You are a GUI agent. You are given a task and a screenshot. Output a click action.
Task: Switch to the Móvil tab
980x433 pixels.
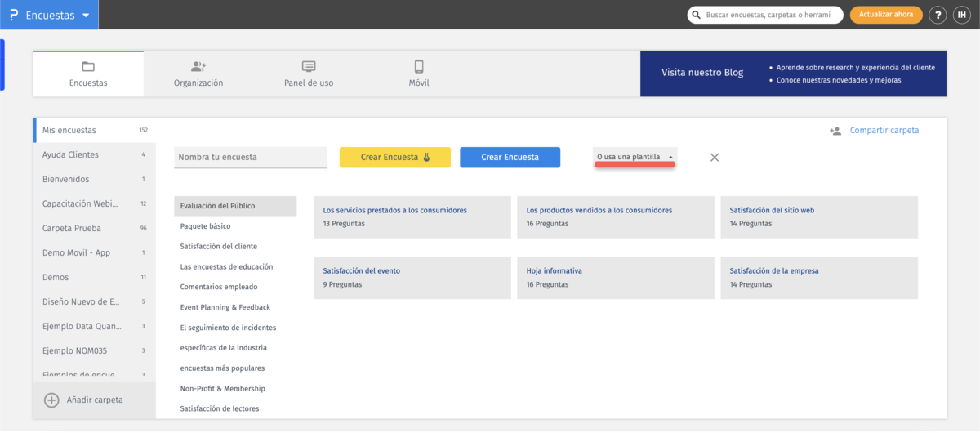[x=419, y=74]
